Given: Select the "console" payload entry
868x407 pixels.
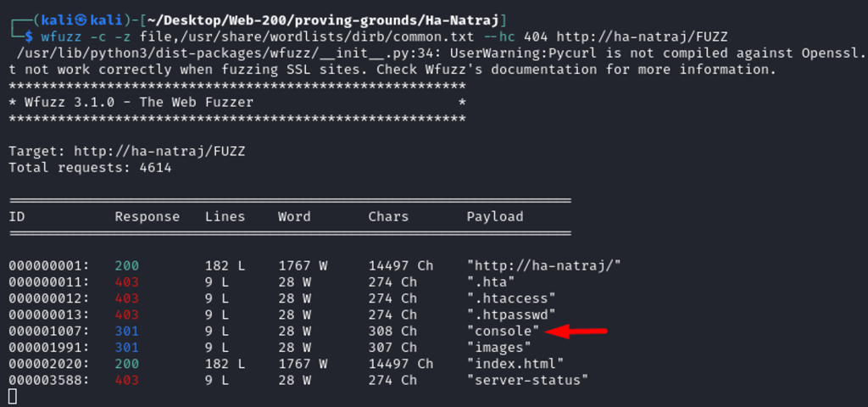Looking at the screenshot, I should (503, 331).
